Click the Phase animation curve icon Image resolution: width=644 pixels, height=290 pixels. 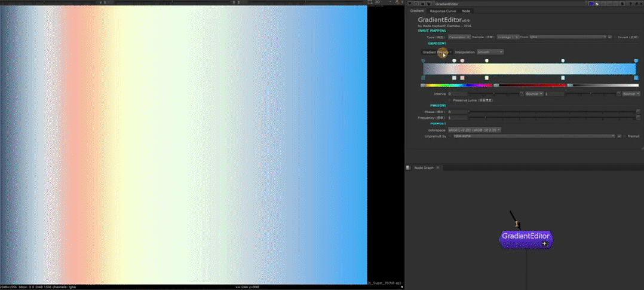(x=638, y=112)
